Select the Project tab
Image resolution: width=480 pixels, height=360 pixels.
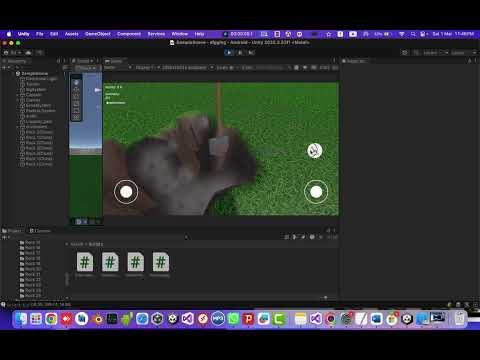click(x=12, y=231)
